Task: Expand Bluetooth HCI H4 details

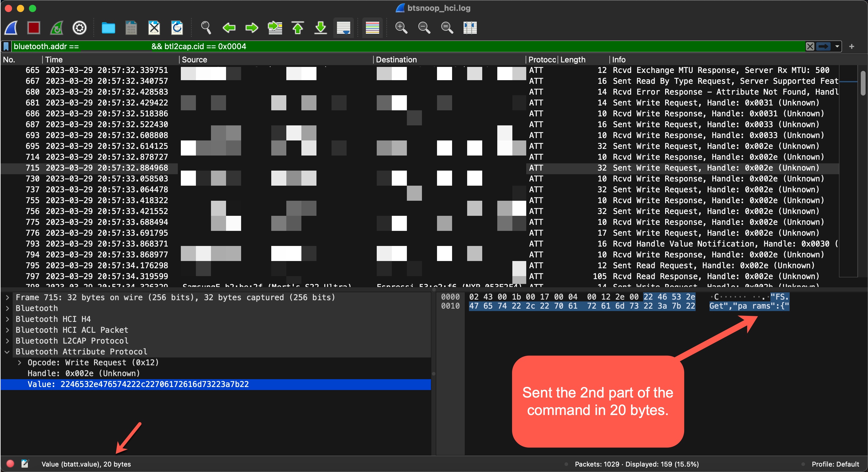Action: click(x=8, y=319)
